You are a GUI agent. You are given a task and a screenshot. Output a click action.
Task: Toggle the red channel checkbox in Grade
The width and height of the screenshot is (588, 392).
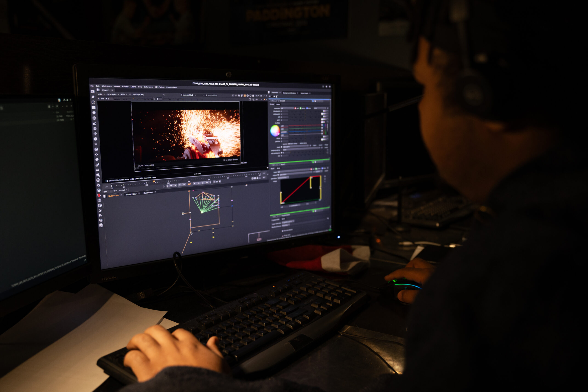point(295,108)
